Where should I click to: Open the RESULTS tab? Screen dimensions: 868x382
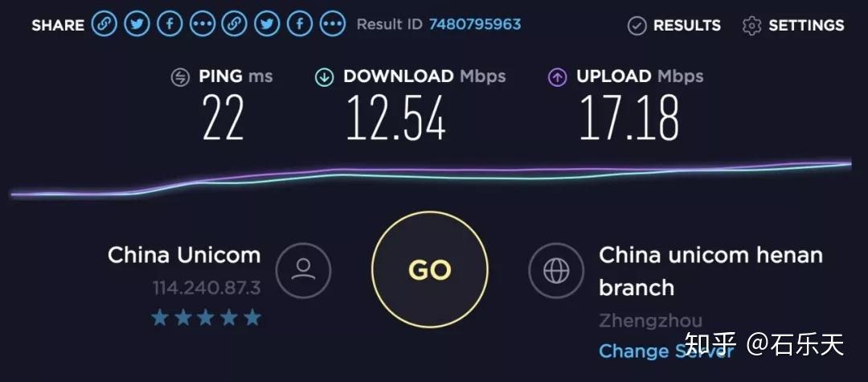click(674, 26)
